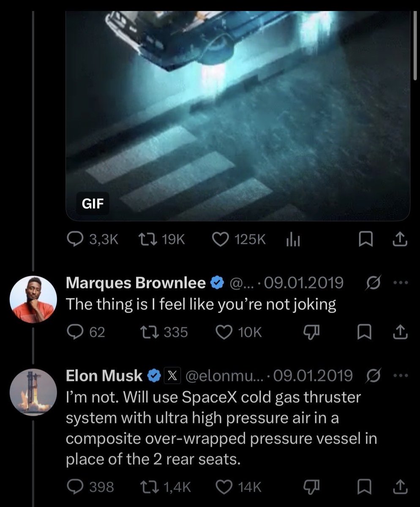Screen dimensions: 420x507
Task: Open Elon Musk's profile name link
Action: pyautogui.click(x=104, y=375)
